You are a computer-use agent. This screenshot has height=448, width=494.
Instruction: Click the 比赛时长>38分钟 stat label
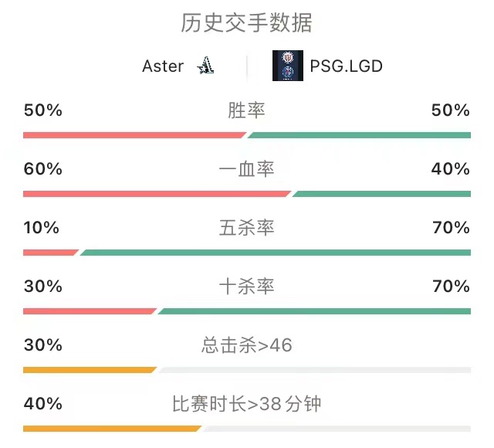(246, 404)
